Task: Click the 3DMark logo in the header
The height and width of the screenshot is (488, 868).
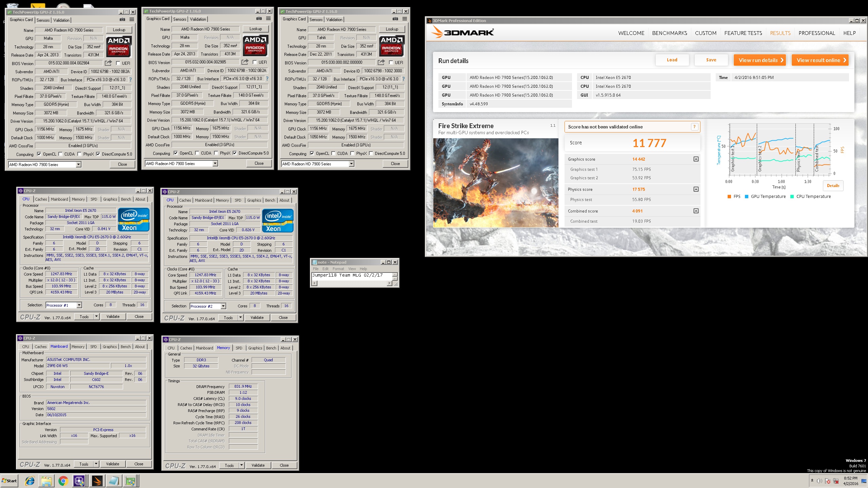Action: tap(462, 32)
